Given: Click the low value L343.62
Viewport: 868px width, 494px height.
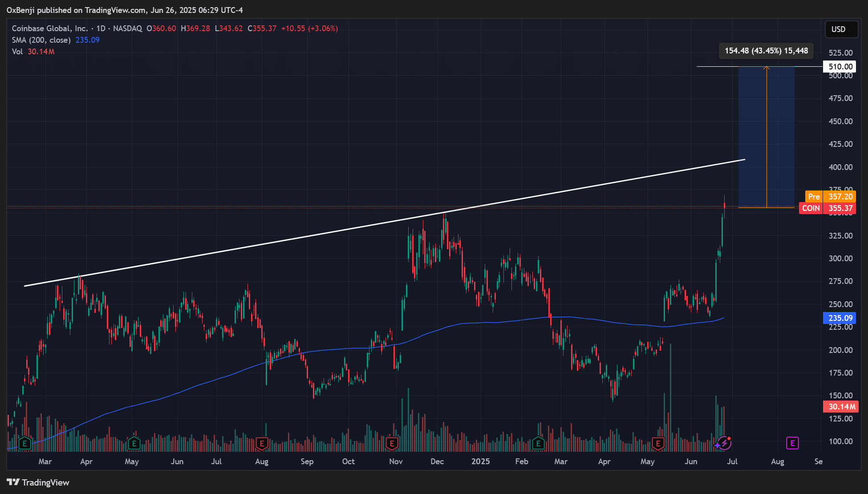Looking at the screenshot, I should 229,28.
